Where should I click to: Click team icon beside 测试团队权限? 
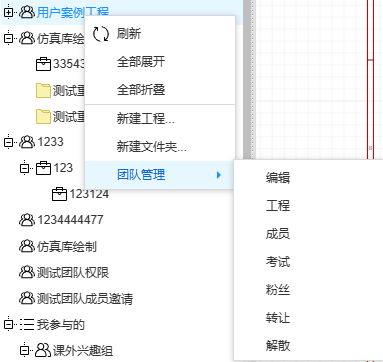coord(27,272)
